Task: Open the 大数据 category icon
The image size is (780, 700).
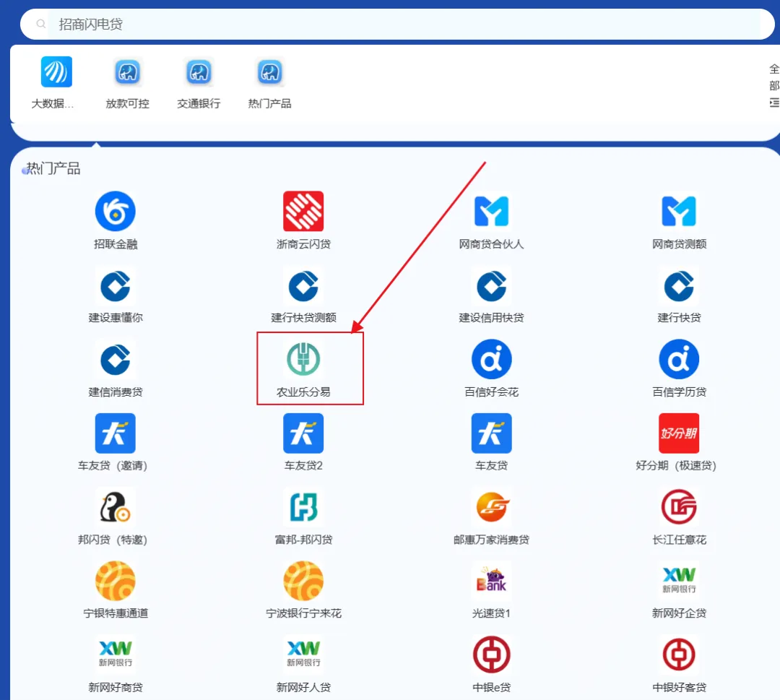Action: click(x=56, y=72)
